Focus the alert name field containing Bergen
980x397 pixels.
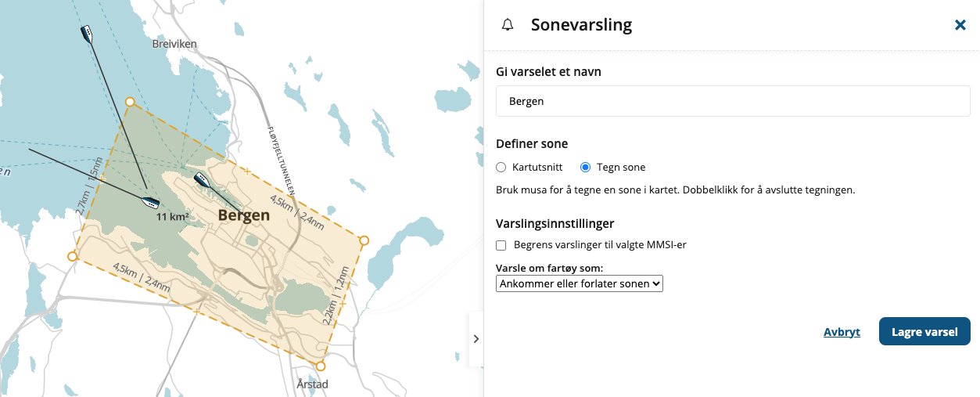[x=733, y=102]
